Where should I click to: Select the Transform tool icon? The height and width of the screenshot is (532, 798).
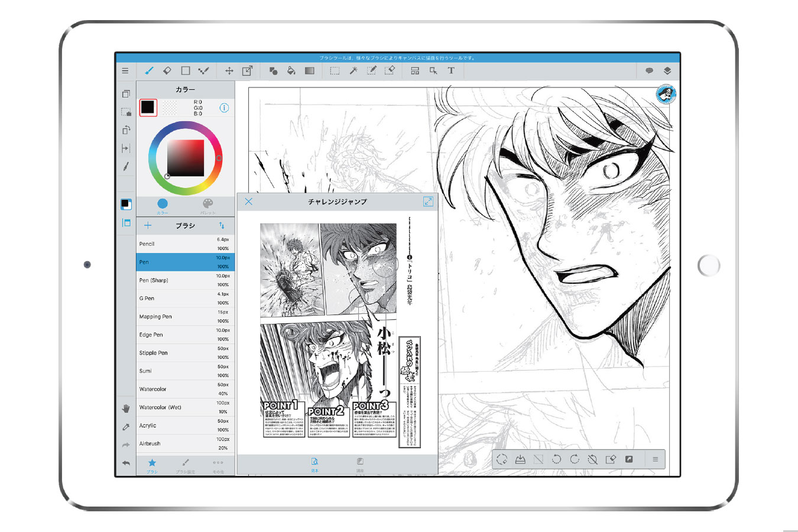coord(248,70)
